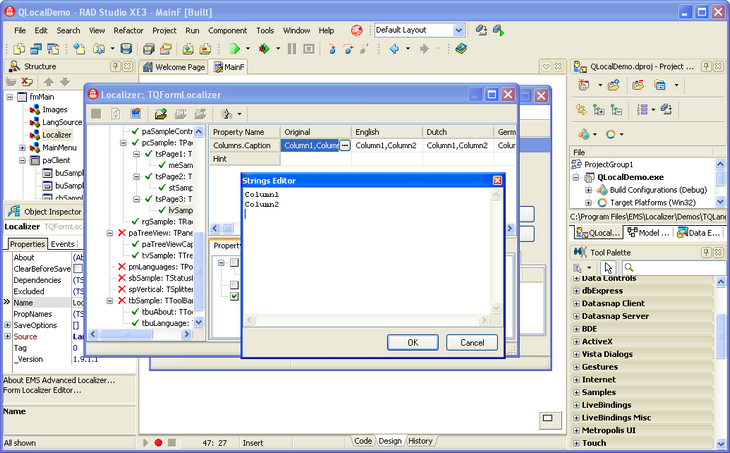This screenshot has width=730, height=453.
Task: Click the red help lifebuoy icon
Action: click(x=357, y=30)
